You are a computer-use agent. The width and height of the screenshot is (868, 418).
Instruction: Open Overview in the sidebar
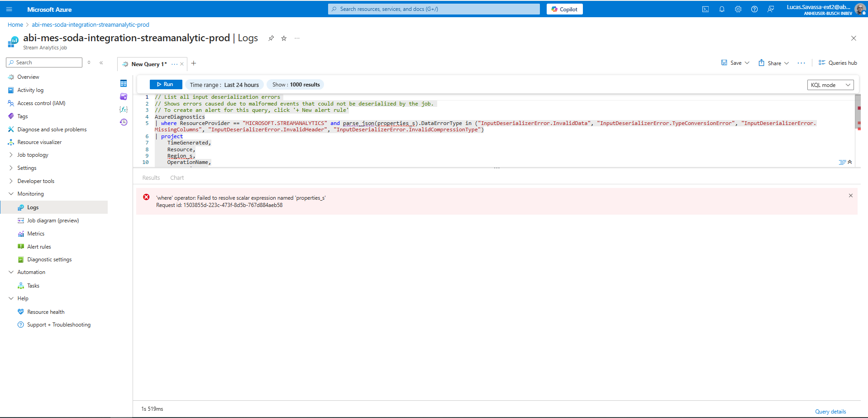coord(28,77)
